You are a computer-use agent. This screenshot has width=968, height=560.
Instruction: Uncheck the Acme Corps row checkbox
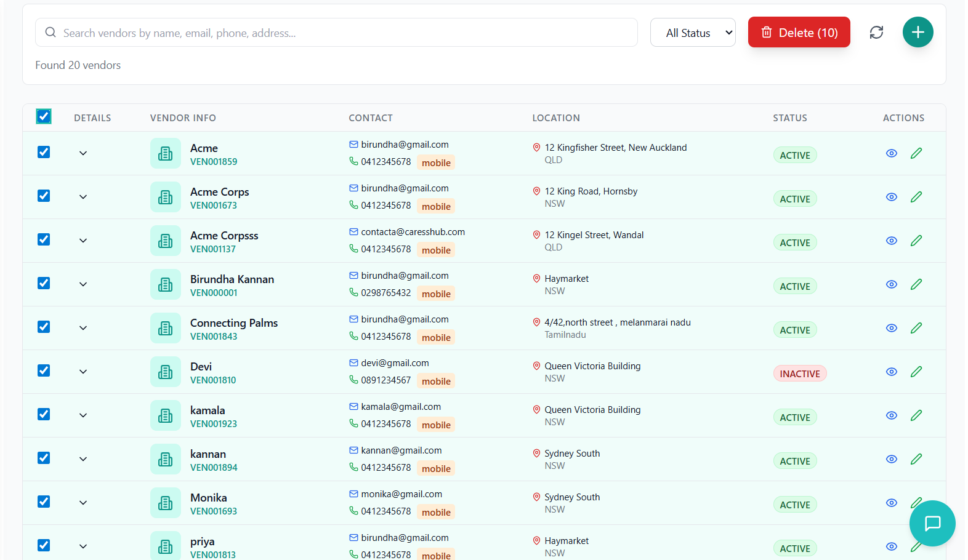pos(44,196)
